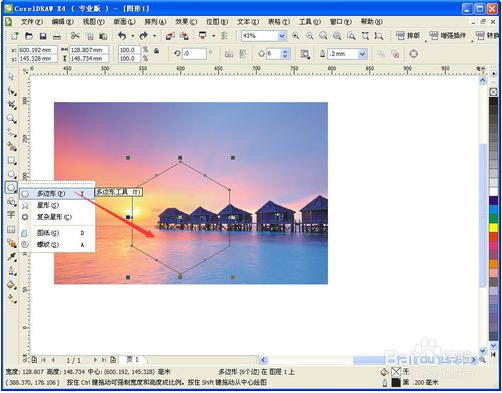Click the vertical scrollbar down arrow
The height and width of the screenshot is (393, 502).
pyautogui.click(x=483, y=351)
